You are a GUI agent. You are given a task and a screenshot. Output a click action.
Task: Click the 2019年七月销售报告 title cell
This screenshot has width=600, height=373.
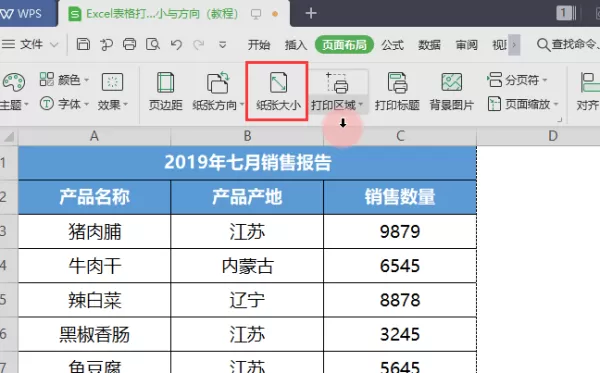pyautogui.click(x=247, y=163)
